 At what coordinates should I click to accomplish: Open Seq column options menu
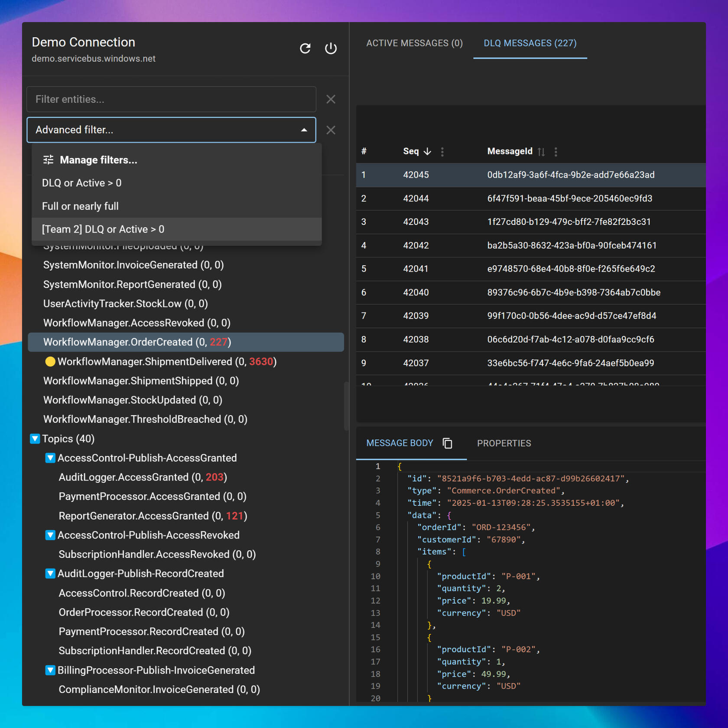442,152
